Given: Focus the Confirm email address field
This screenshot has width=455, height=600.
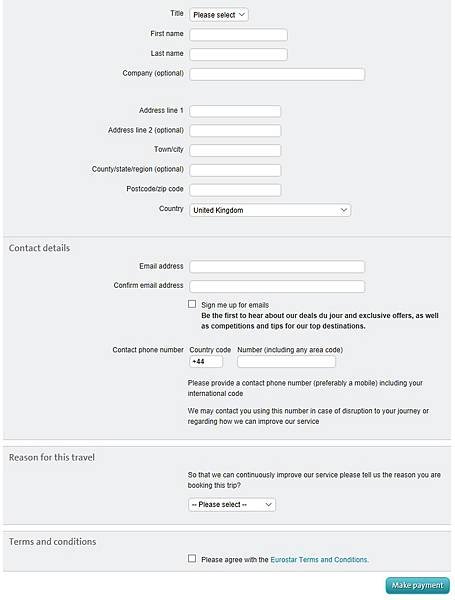Looking at the screenshot, I should point(277,287).
